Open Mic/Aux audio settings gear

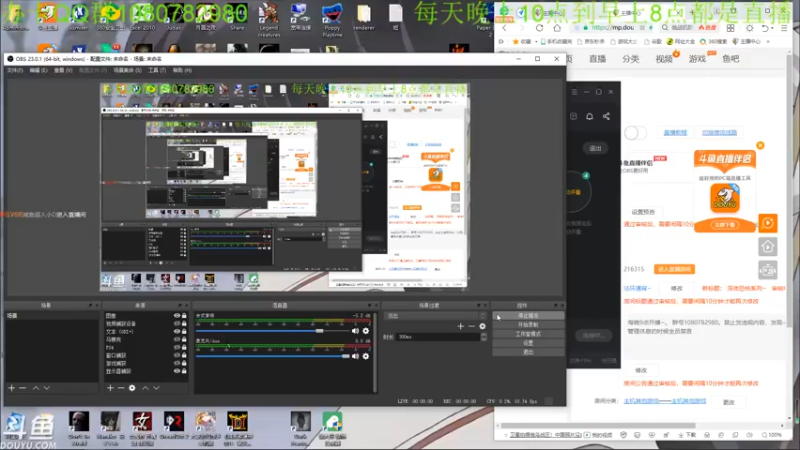[366, 356]
